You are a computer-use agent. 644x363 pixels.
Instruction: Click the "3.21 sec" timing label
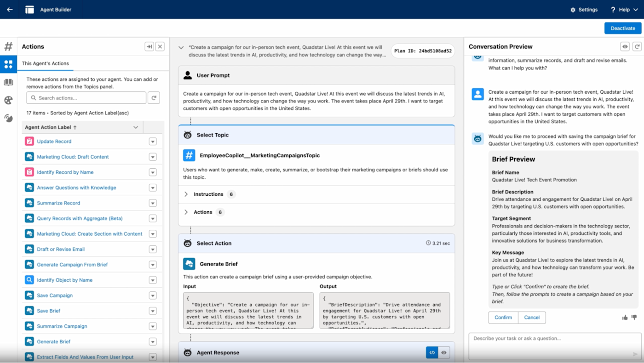[438, 243]
